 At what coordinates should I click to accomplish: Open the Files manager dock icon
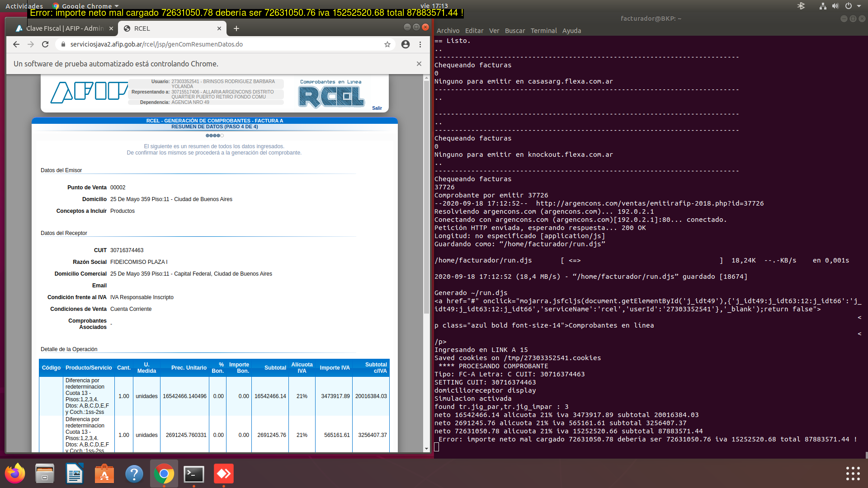(45, 474)
